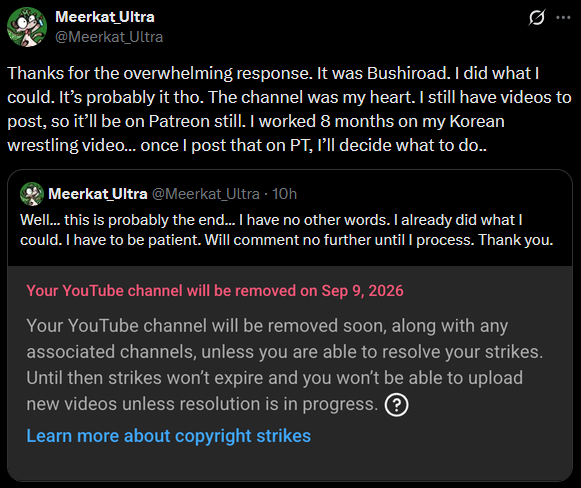Open the embedded YouTube warning screenshot paragraph

pos(285,365)
